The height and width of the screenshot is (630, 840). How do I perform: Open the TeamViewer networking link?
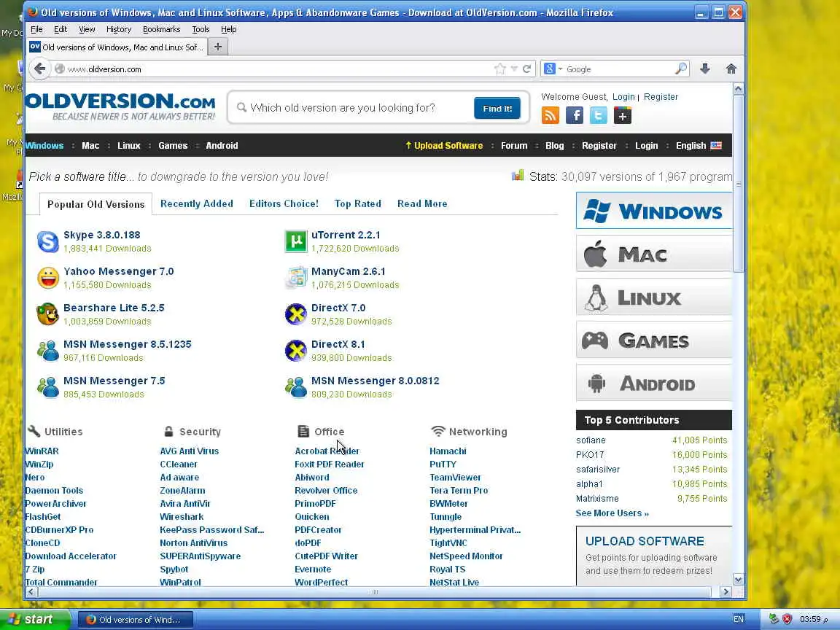click(x=455, y=478)
